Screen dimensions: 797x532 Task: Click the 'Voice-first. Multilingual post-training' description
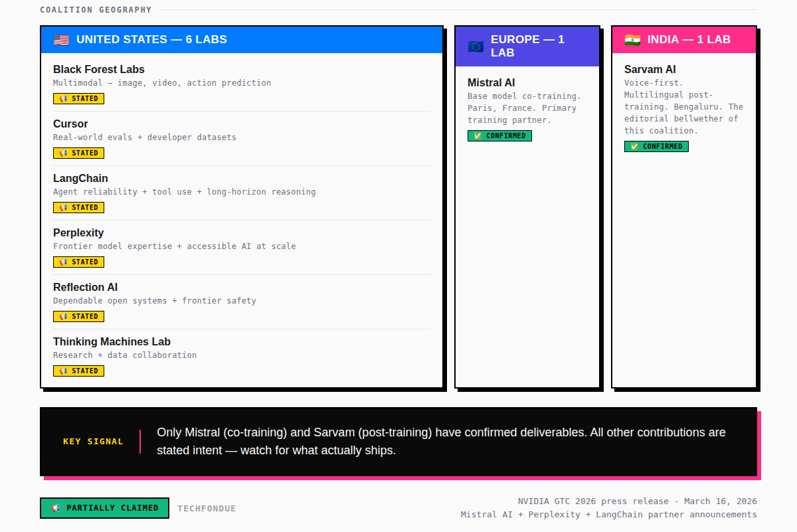pyautogui.click(x=684, y=107)
